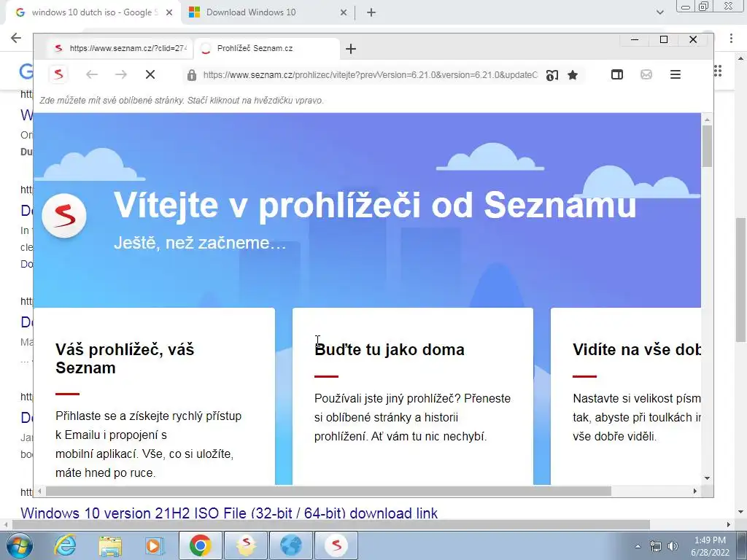The width and height of the screenshot is (747, 560).
Task: Click the Seznam page horizontal scrollbar thumb
Action: pos(328,491)
